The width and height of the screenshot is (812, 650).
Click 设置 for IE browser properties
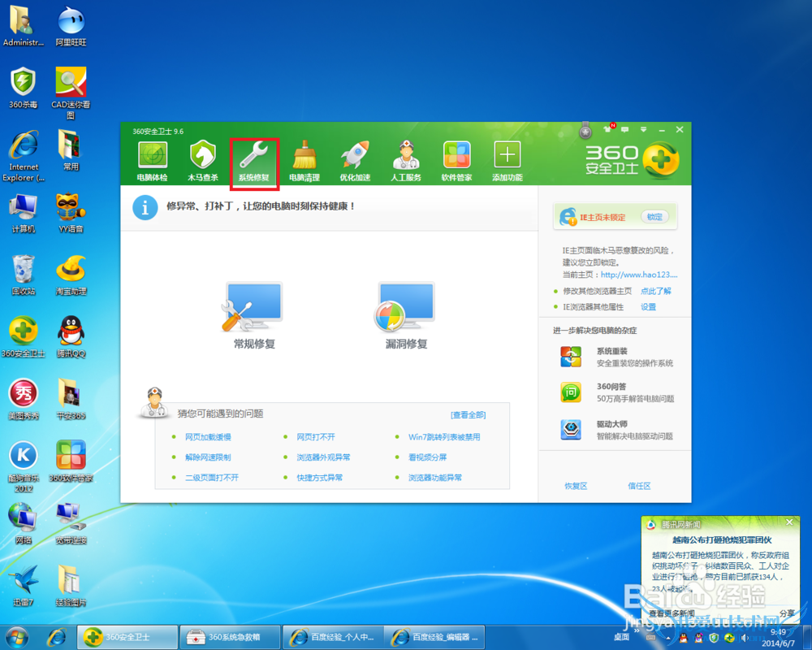[x=648, y=307]
